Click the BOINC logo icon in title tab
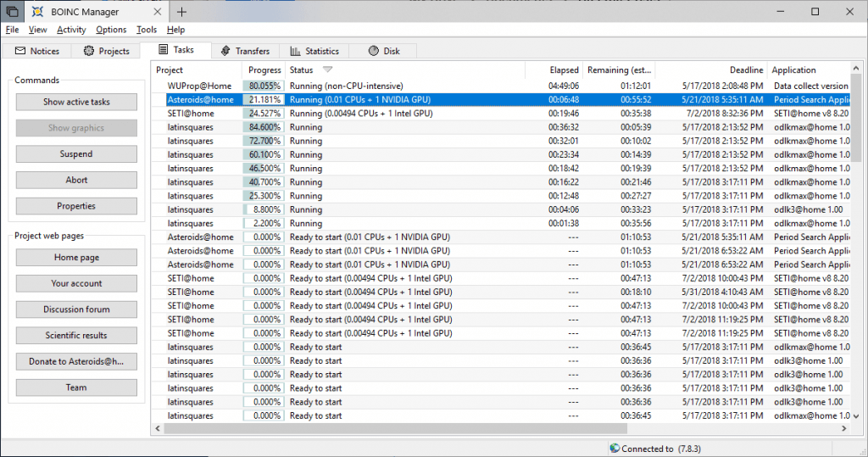The width and height of the screenshot is (868, 457). click(x=37, y=11)
